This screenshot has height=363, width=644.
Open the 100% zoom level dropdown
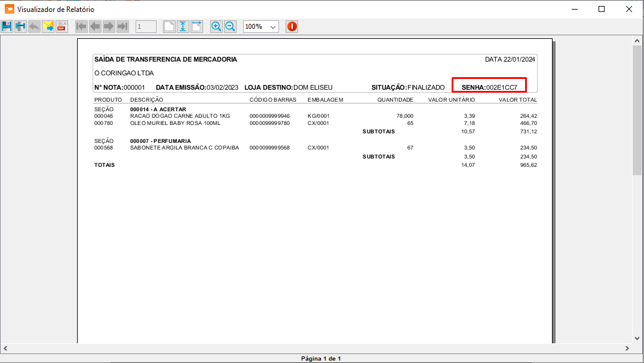coord(261,27)
